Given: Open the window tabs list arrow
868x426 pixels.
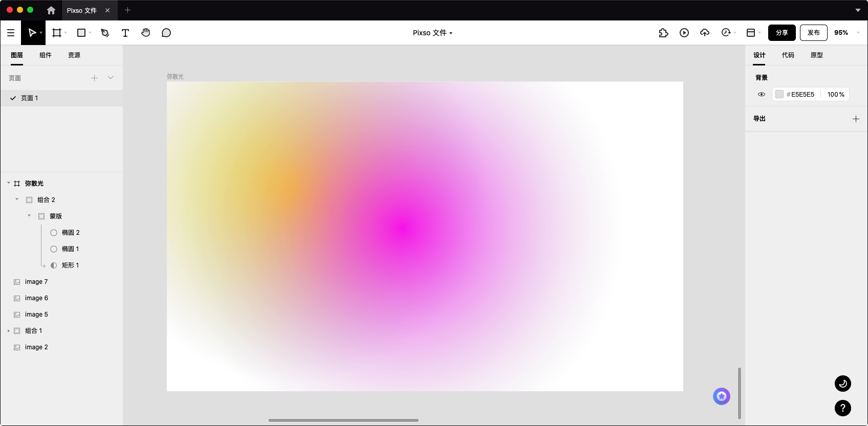Looking at the screenshot, I should [858, 10].
